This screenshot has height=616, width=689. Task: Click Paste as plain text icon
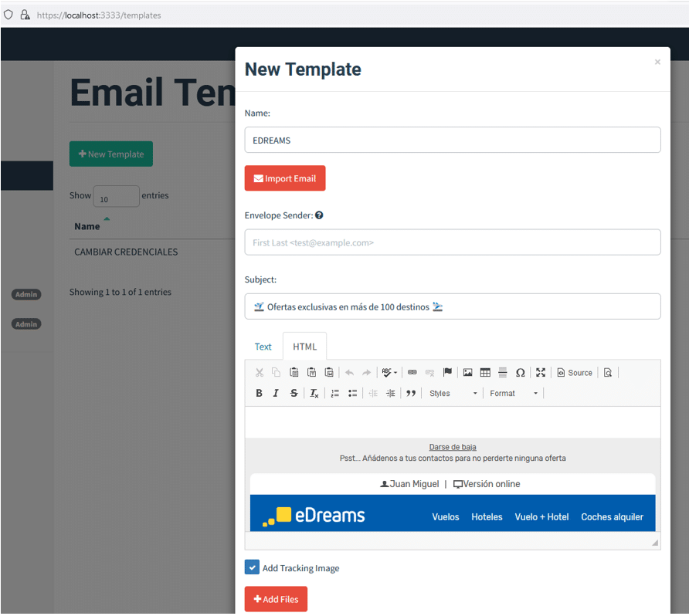(x=311, y=372)
